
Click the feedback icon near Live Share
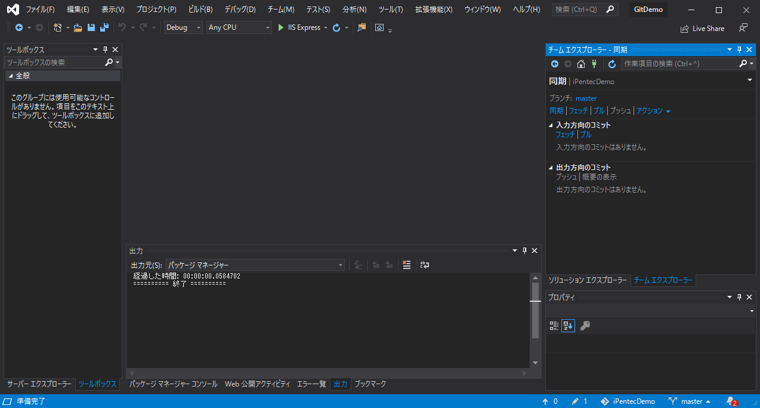743,28
